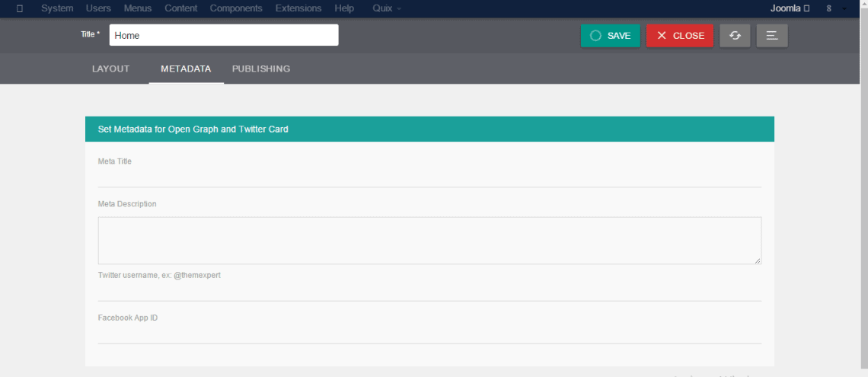The image size is (868, 377).
Task: Click the Joomla logo icon in top-left
Action: 20,8
